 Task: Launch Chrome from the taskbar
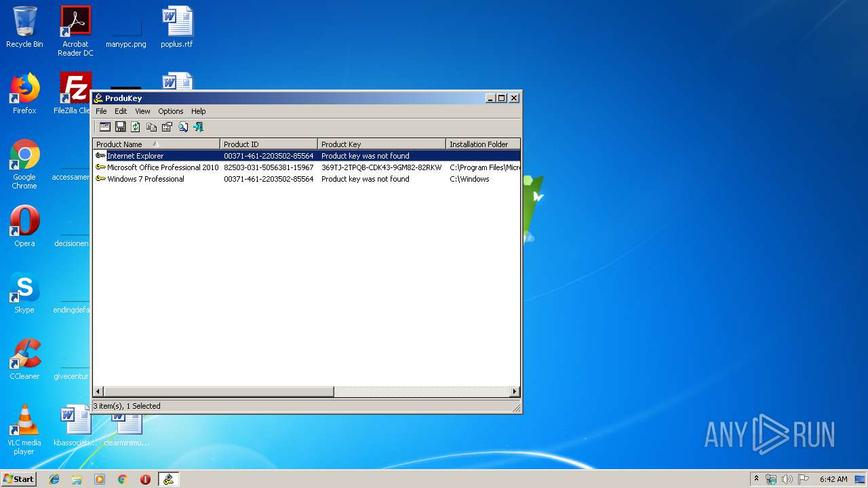[x=122, y=479]
